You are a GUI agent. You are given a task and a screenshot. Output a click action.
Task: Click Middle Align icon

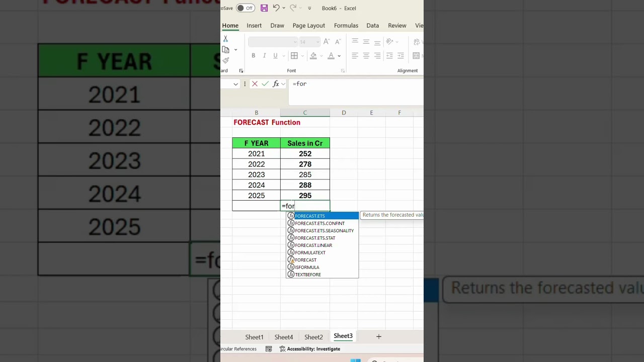click(x=366, y=42)
